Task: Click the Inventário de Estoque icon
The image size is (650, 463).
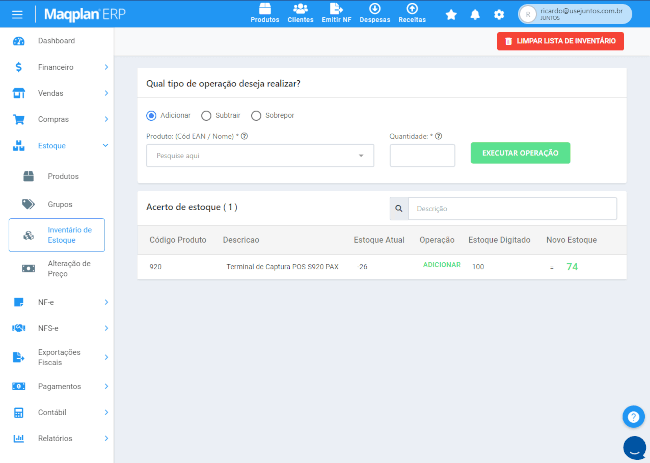Action: [x=28, y=235]
